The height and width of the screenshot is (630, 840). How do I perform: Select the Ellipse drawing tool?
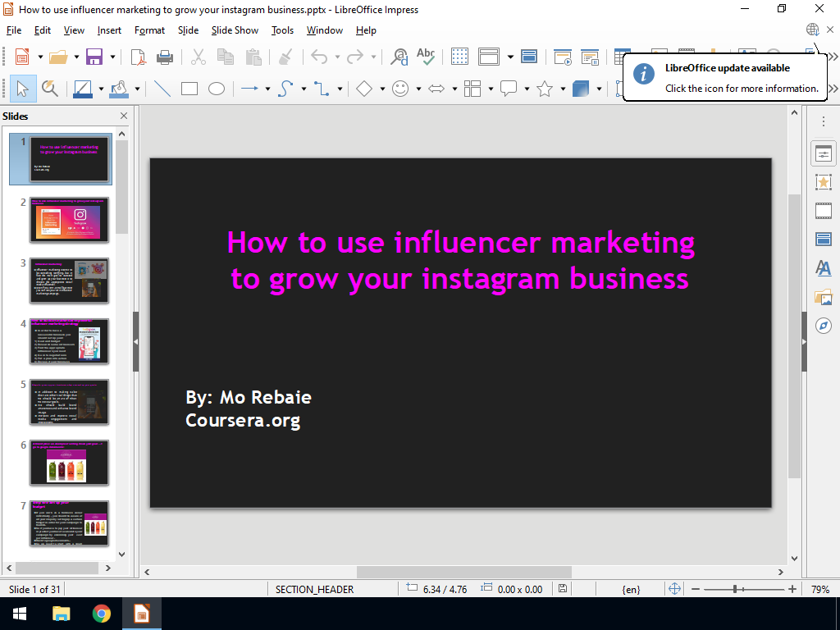pyautogui.click(x=217, y=89)
